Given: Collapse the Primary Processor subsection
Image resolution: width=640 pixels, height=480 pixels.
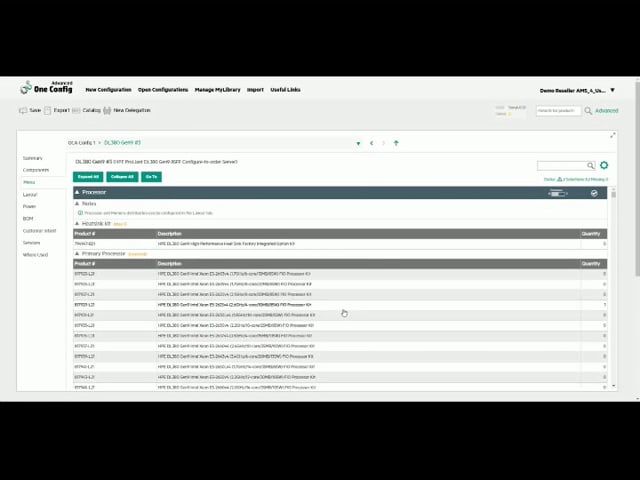Looking at the screenshot, I should coord(77,253).
